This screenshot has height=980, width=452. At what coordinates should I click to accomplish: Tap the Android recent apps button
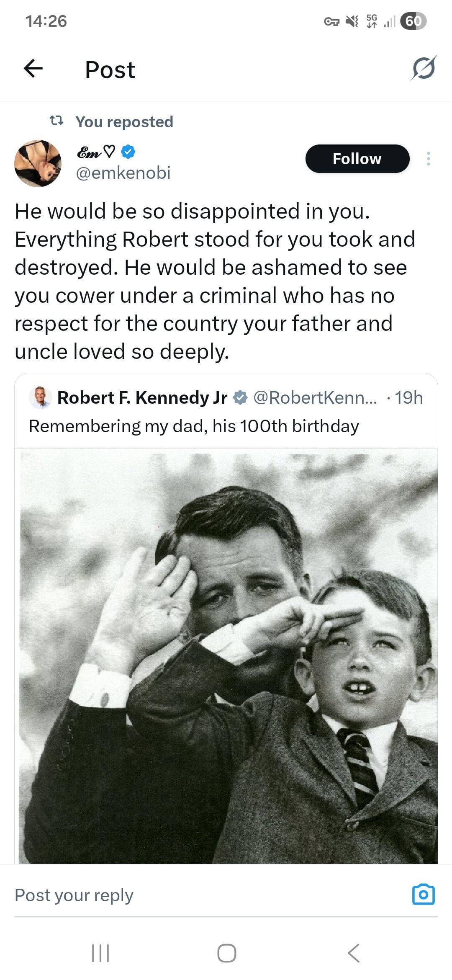100,953
